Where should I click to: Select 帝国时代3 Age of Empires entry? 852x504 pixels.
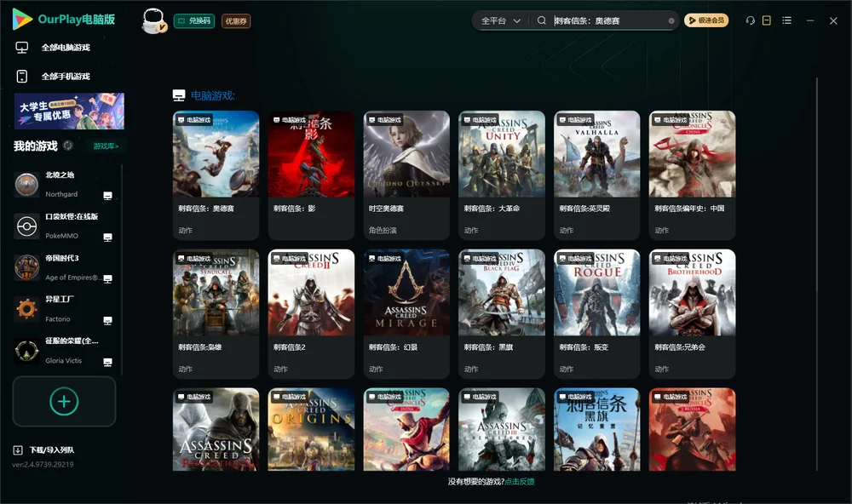click(x=64, y=267)
